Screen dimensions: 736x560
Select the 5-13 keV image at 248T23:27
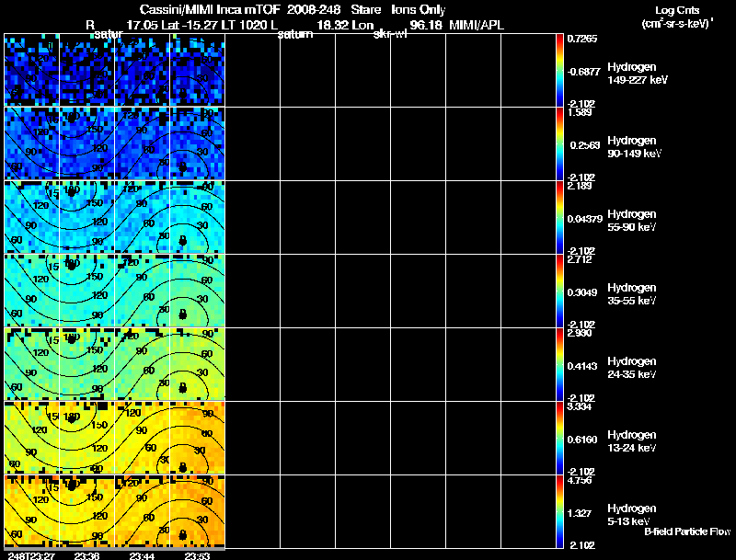(x=32, y=511)
